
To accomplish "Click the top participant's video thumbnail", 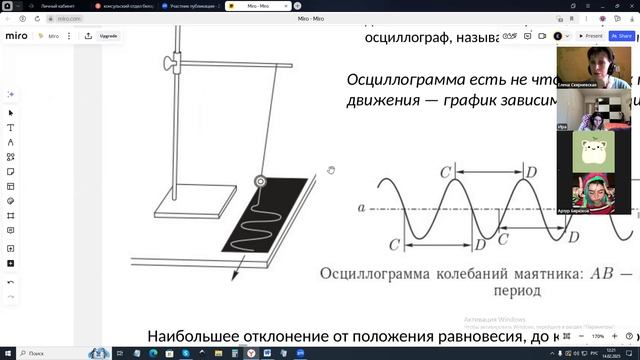I will point(594,67).
